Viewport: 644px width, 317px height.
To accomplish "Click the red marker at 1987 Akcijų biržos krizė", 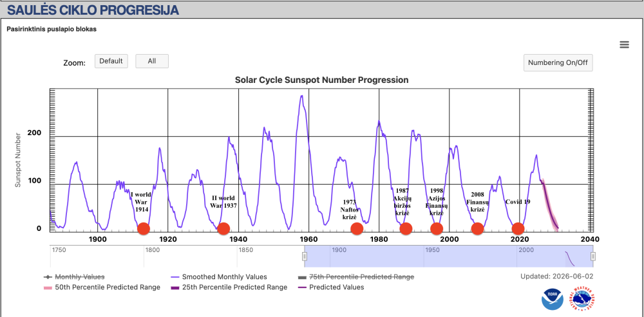I will (x=406, y=228).
